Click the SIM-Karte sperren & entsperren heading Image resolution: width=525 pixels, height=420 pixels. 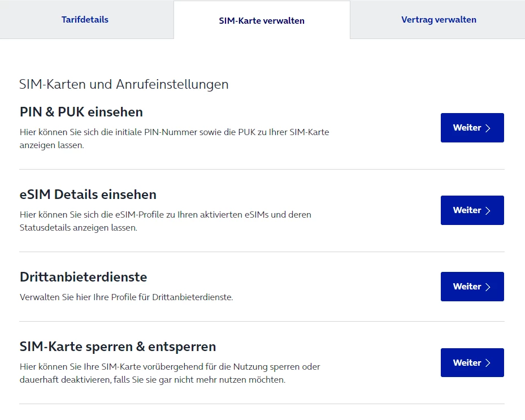coord(118,346)
